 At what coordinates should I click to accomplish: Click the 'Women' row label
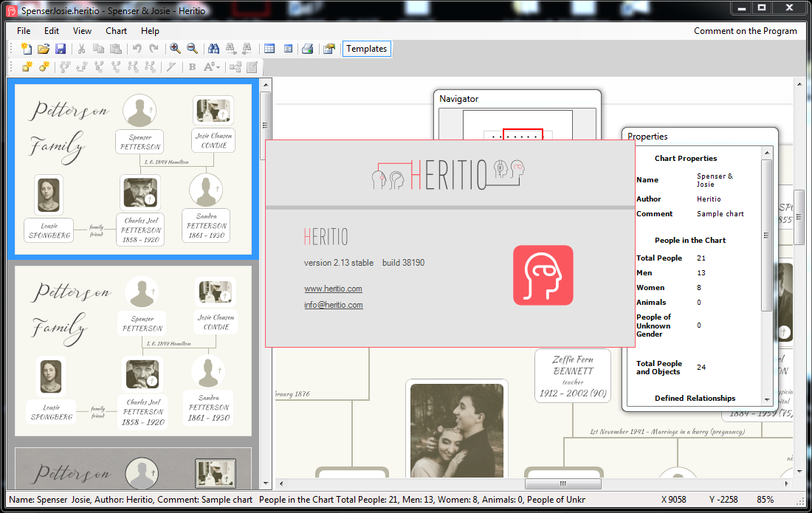(x=650, y=287)
